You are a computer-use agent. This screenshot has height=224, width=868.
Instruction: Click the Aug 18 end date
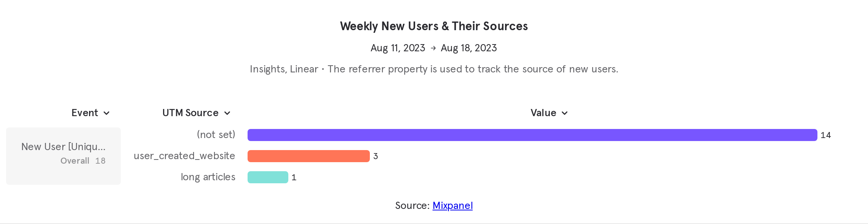pyautogui.click(x=469, y=48)
